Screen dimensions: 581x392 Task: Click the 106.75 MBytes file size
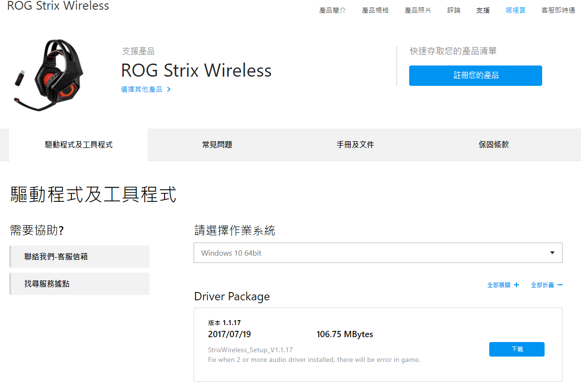pyautogui.click(x=345, y=334)
